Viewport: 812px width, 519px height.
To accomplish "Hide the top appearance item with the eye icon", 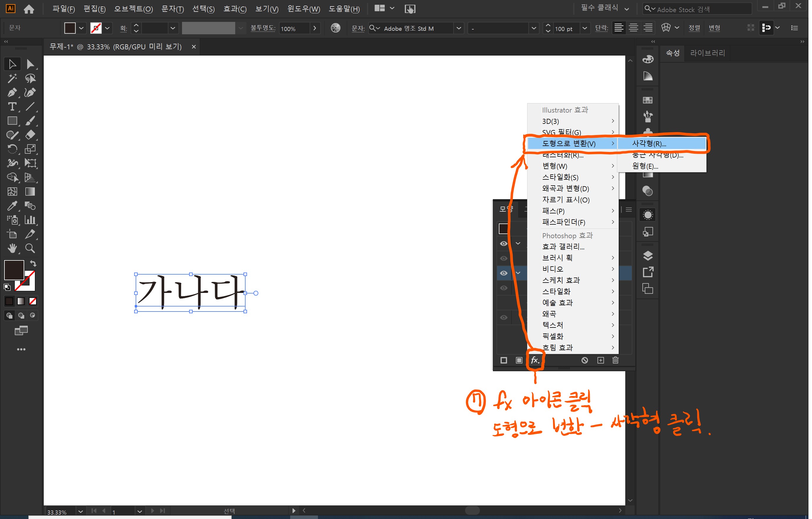I will [x=504, y=244].
